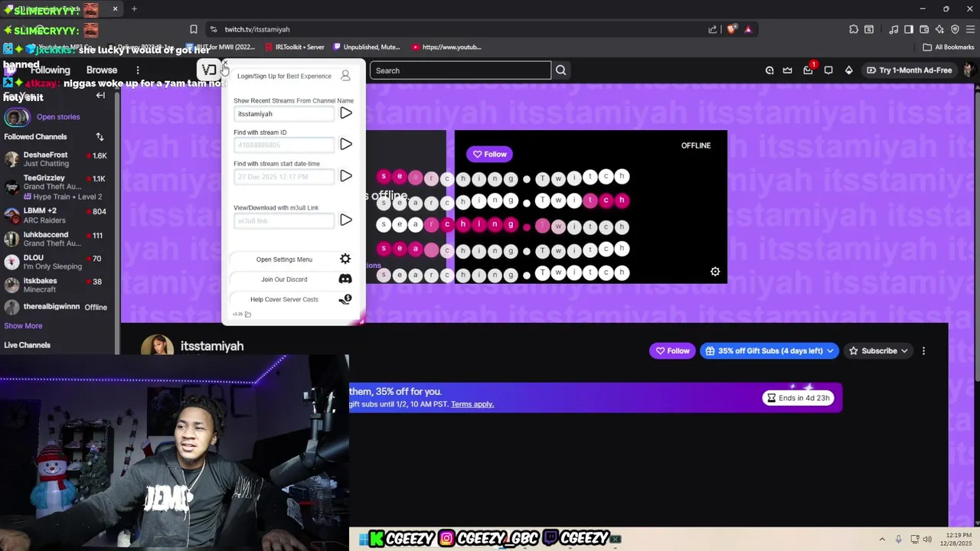The width and height of the screenshot is (980, 551).
Task: Click the m3u8 link input field
Action: [x=284, y=221]
